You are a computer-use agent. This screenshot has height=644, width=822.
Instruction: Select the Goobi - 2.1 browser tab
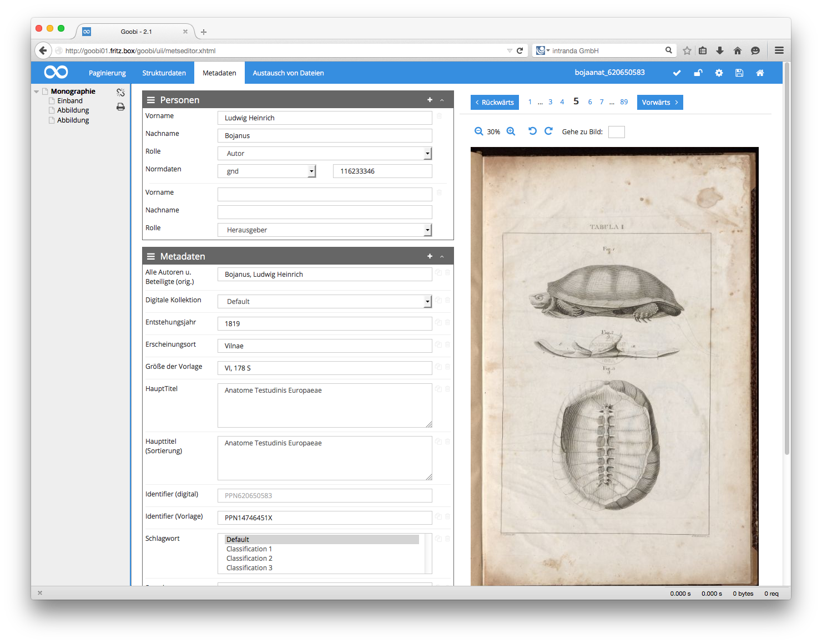coord(136,32)
